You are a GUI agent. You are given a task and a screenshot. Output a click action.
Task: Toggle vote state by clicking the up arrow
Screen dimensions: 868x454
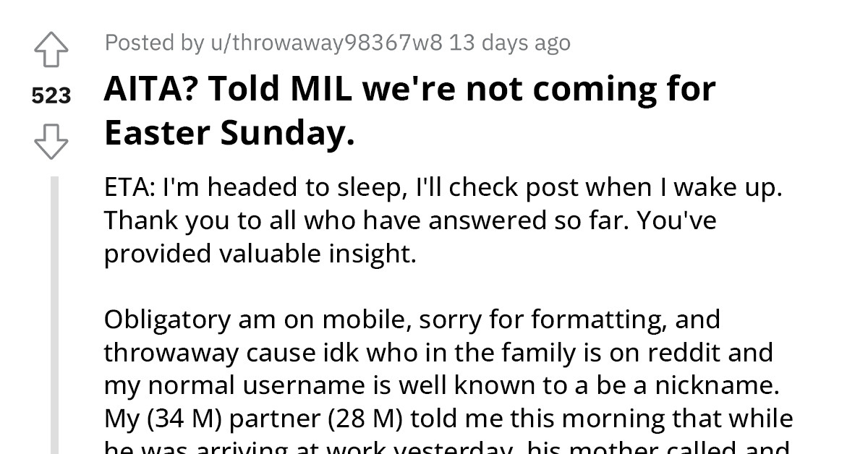(x=50, y=49)
